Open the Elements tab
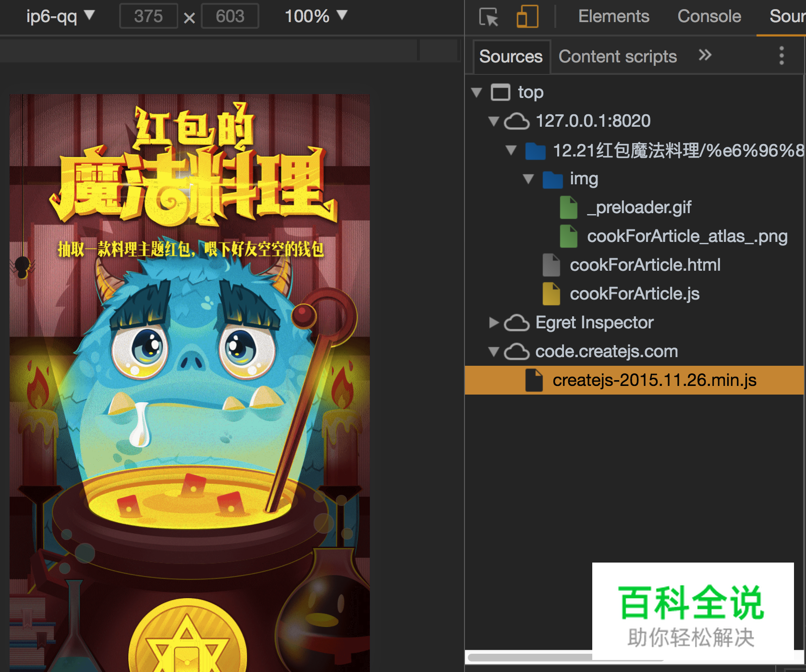This screenshot has height=672, width=806. click(613, 16)
